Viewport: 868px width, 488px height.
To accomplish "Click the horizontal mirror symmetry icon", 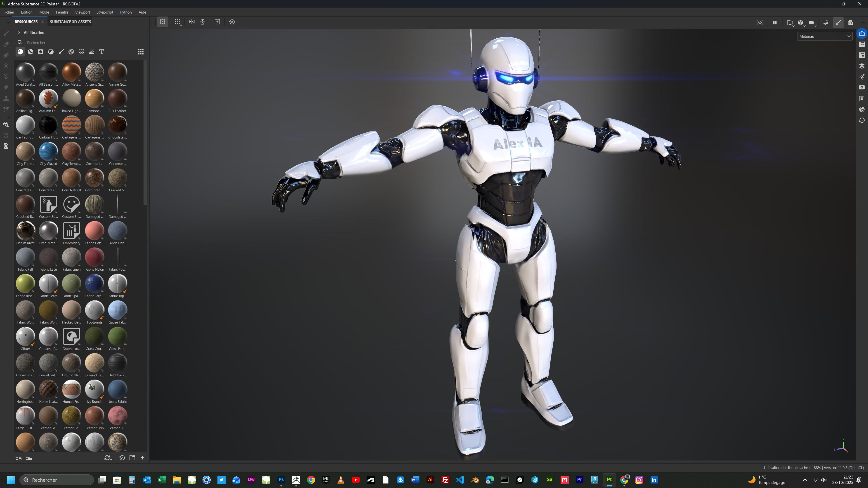I will point(192,22).
